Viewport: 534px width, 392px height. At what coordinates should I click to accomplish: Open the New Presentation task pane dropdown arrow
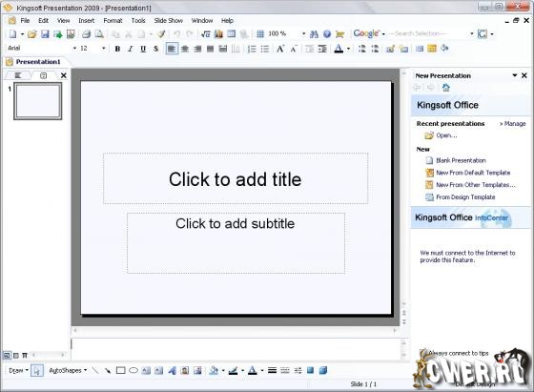(x=515, y=75)
